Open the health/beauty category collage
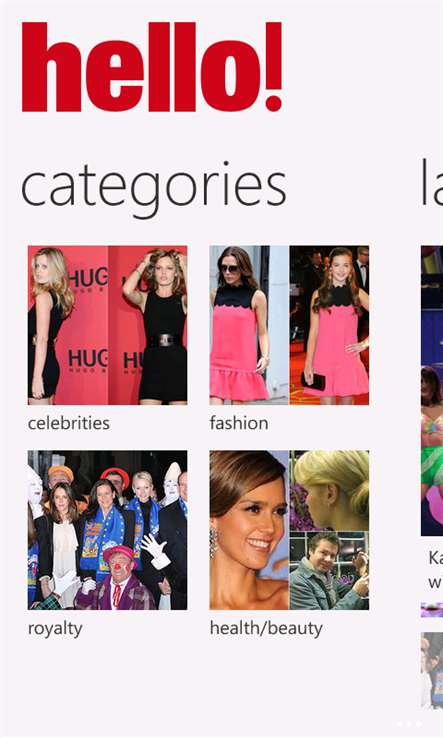Image resolution: width=443 pixels, height=738 pixels. 289,530
